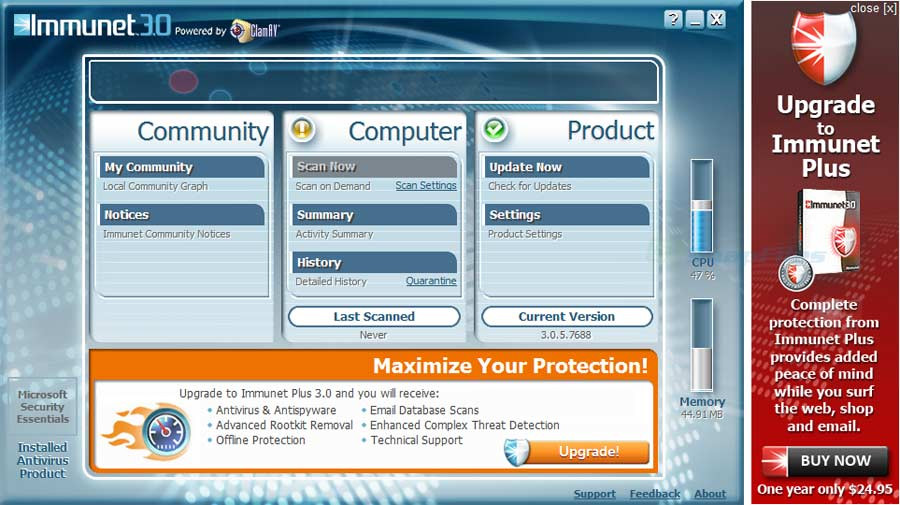
Task: Click the flaming speedometer icon
Action: (x=147, y=432)
